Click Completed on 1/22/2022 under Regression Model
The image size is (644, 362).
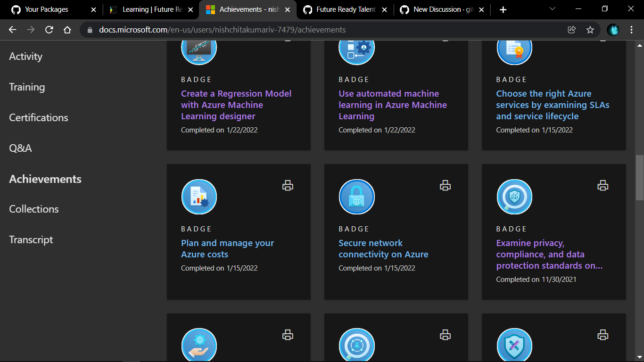click(219, 130)
